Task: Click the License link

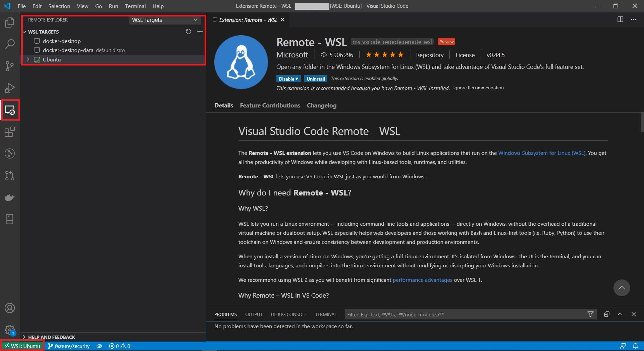Action: 465,55
